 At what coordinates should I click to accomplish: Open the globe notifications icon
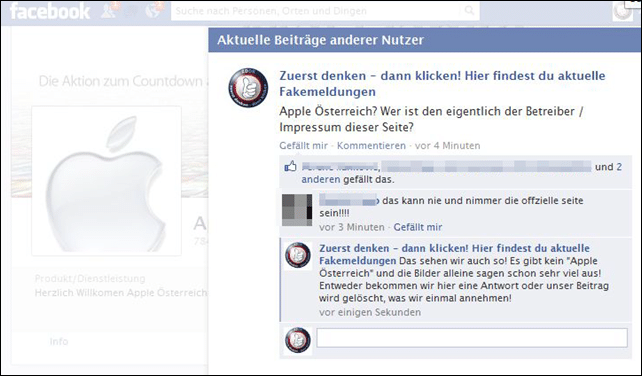click(154, 11)
